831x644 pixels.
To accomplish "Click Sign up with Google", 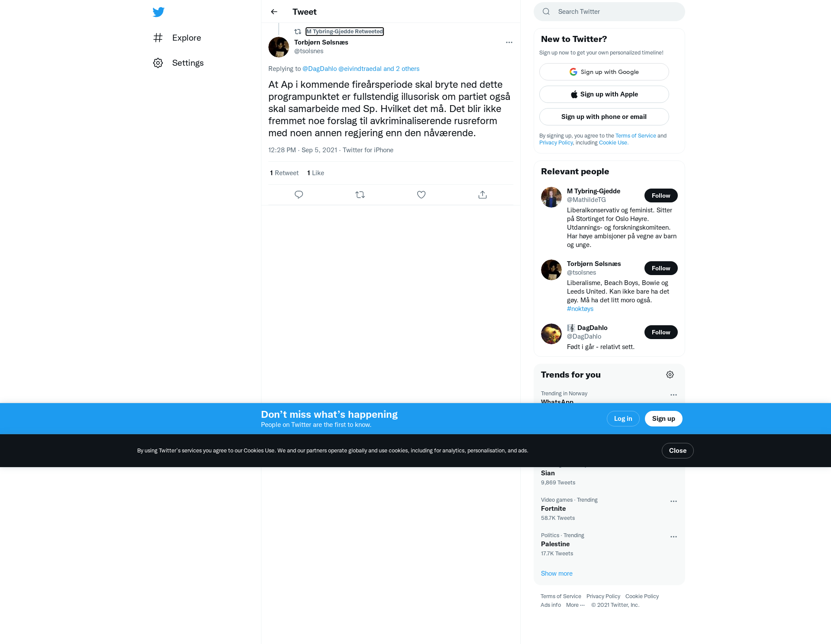I will pyautogui.click(x=604, y=72).
